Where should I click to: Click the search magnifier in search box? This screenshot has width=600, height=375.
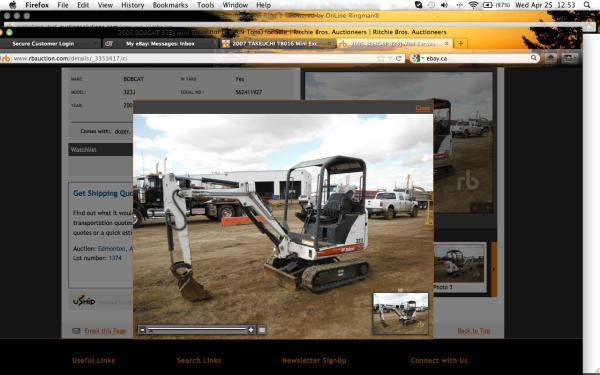pos(534,58)
